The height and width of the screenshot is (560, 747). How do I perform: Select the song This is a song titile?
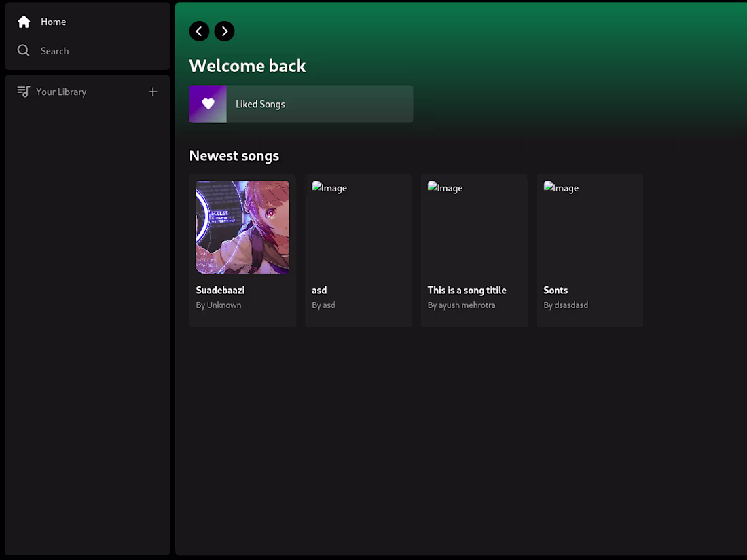pyautogui.click(x=474, y=250)
